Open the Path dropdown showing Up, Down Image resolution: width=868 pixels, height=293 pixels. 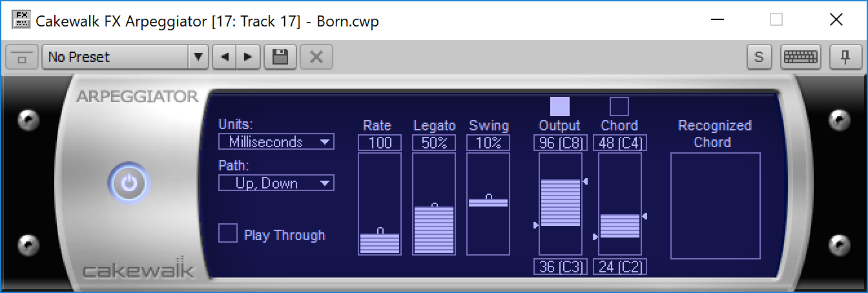click(x=276, y=183)
